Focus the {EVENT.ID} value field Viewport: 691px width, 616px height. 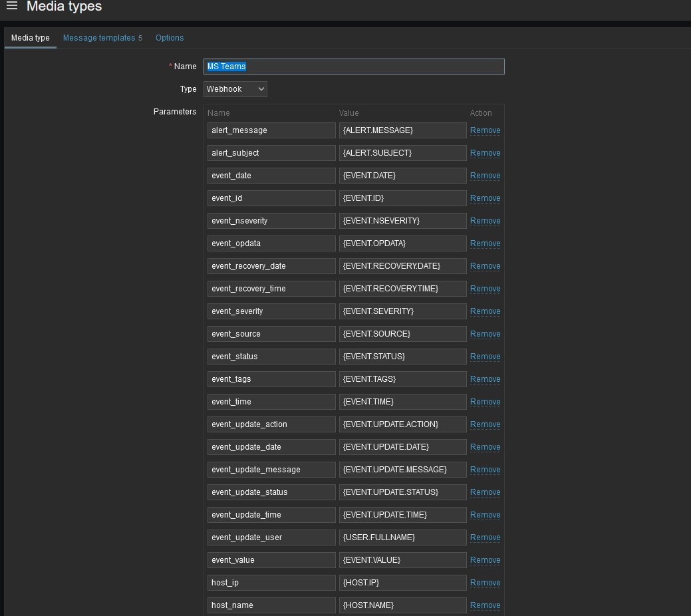pos(403,198)
